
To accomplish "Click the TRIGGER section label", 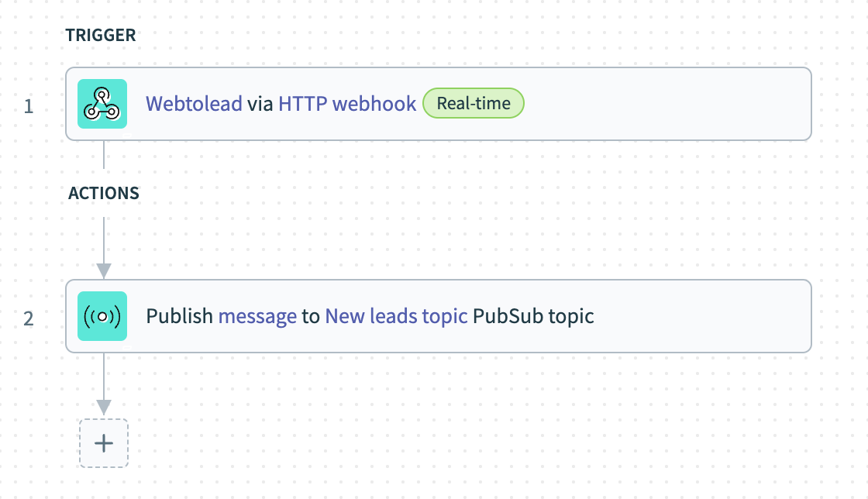I will [x=101, y=36].
